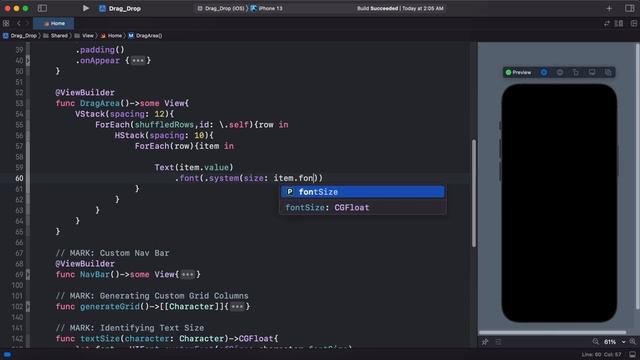This screenshot has height=360, width=640.
Task: Pin the preview with the pin icon
Action: coord(485,342)
